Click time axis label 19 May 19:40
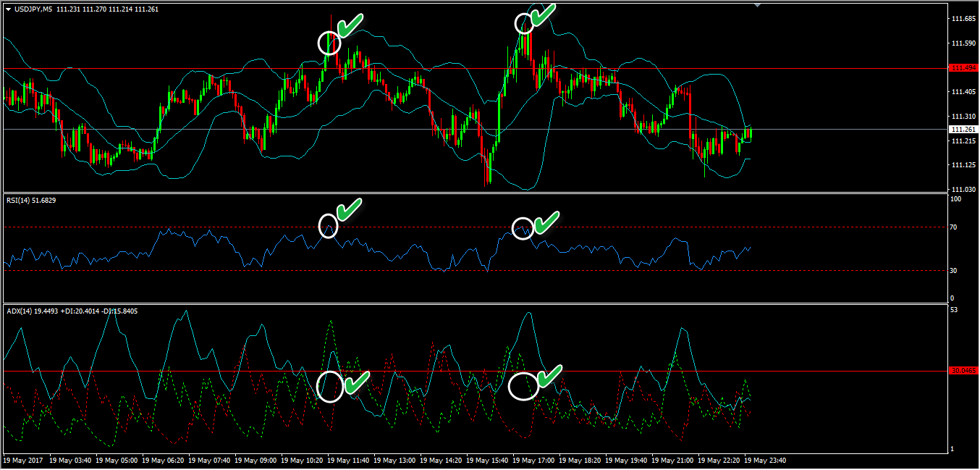Screen dimensions: 980x470 tap(626, 460)
